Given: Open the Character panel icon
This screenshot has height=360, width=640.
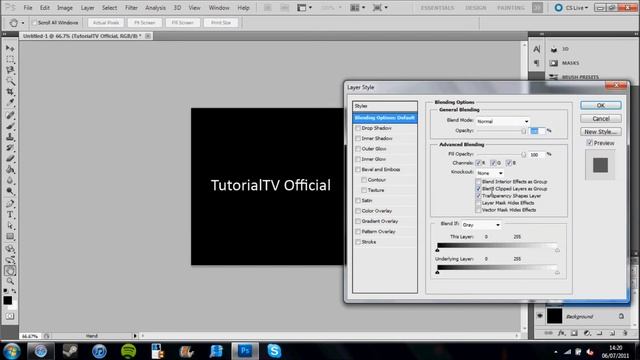Looking at the screenshot, I should point(536,49).
